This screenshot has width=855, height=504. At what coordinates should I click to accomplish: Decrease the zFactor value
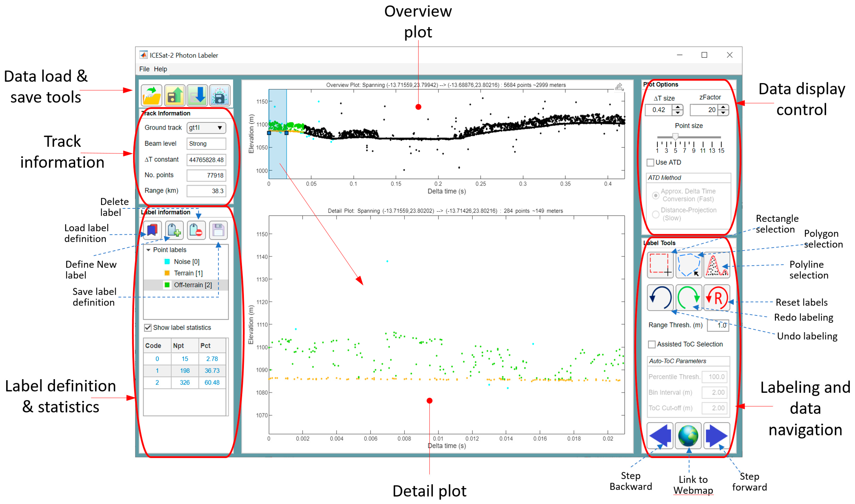tap(723, 113)
